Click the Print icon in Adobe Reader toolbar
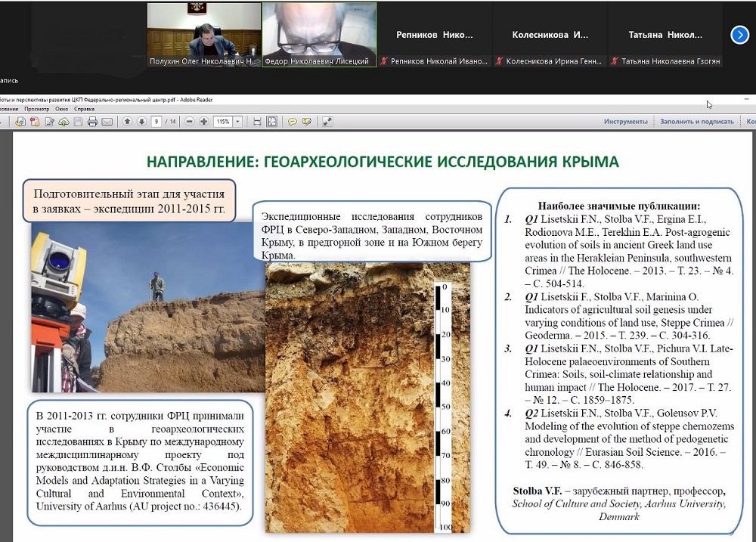The image size is (756, 542). tap(92, 122)
